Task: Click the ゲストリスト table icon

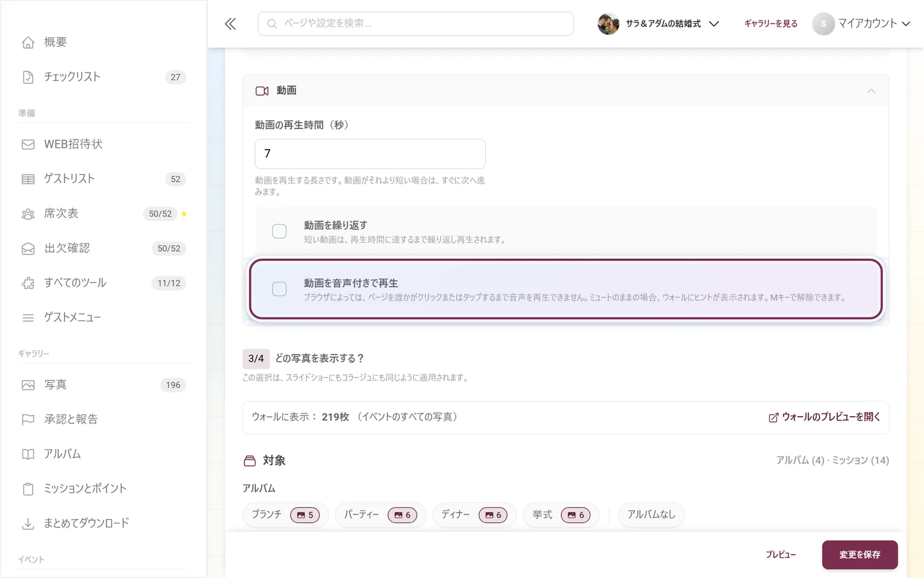Action: [28, 179]
